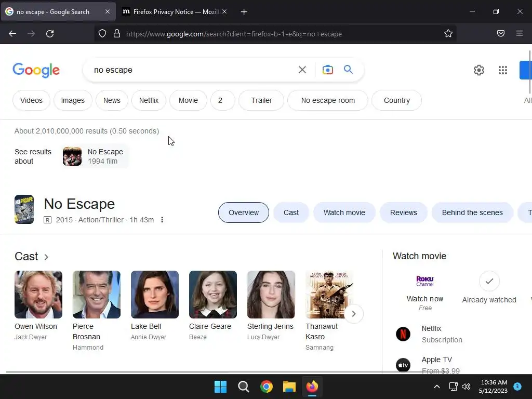Open the three-dot menu beside movie info
This screenshot has height=399, width=532.
click(x=162, y=220)
